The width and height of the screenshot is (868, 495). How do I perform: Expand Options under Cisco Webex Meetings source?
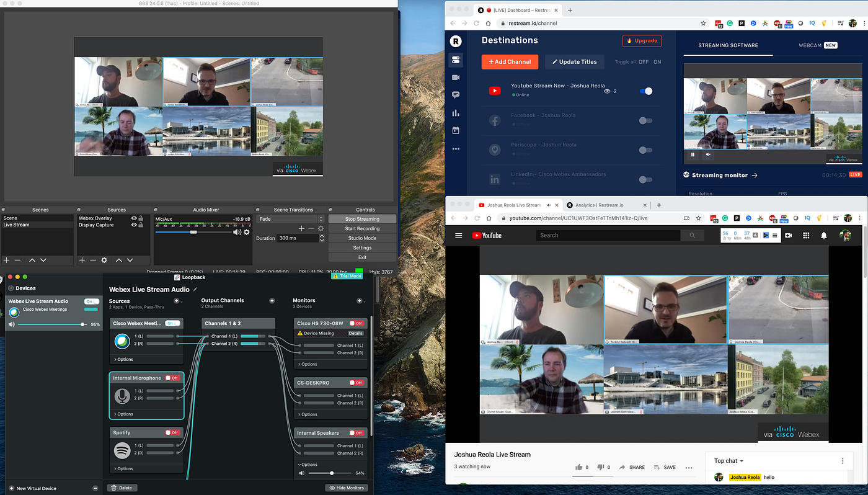pos(123,360)
